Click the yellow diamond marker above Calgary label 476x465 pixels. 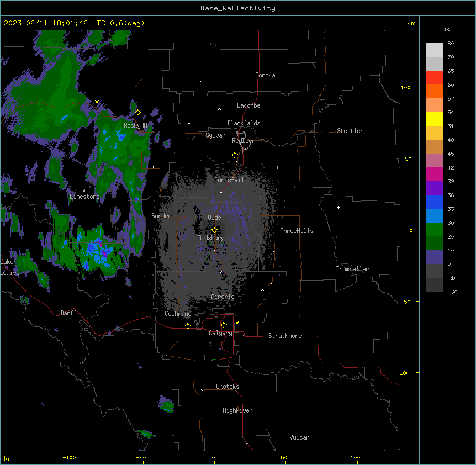pos(224,325)
